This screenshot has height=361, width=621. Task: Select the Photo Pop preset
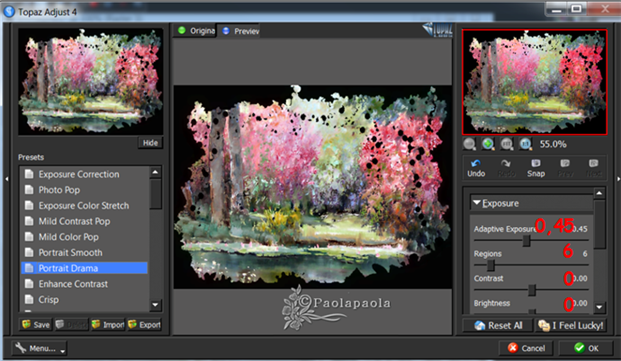click(84, 190)
